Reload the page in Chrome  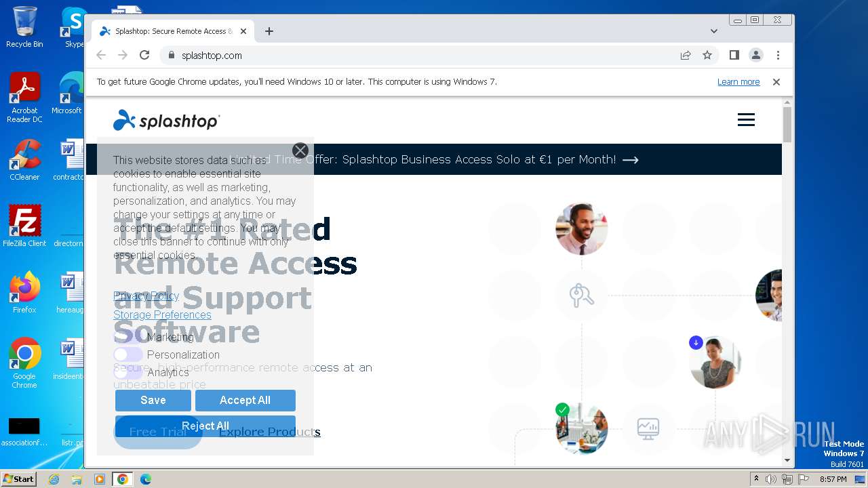point(144,55)
